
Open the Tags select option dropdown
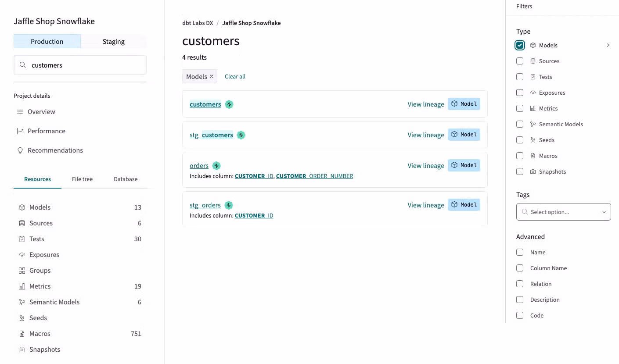pyautogui.click(x=564, y=212)
